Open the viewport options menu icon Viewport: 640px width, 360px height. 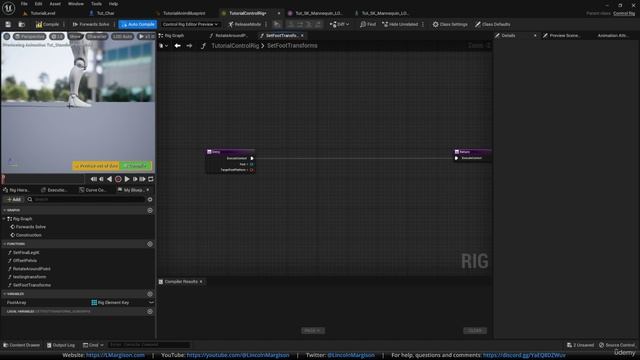pos(7,37)
